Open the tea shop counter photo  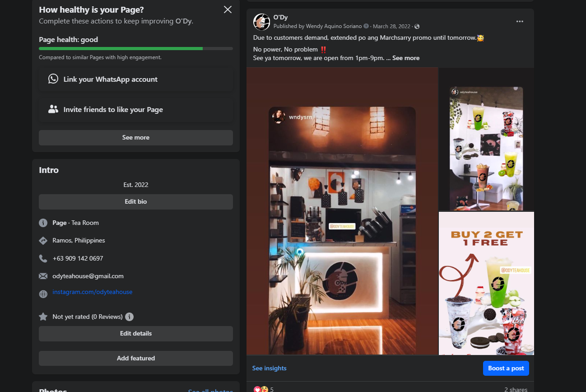click(x=342, y=211)
